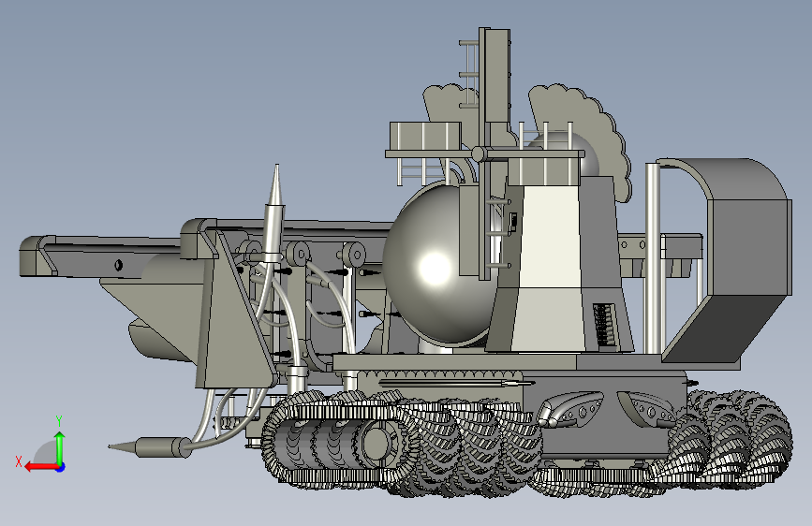
Task: Select the light trapezoid tower body panel
Action: coord(549,270)
